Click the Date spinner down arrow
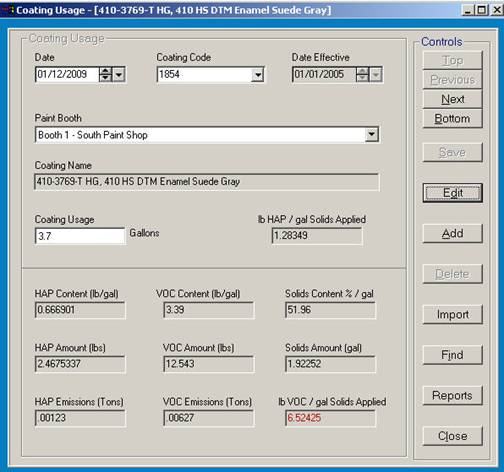504x472 pixels. [105, 78]
